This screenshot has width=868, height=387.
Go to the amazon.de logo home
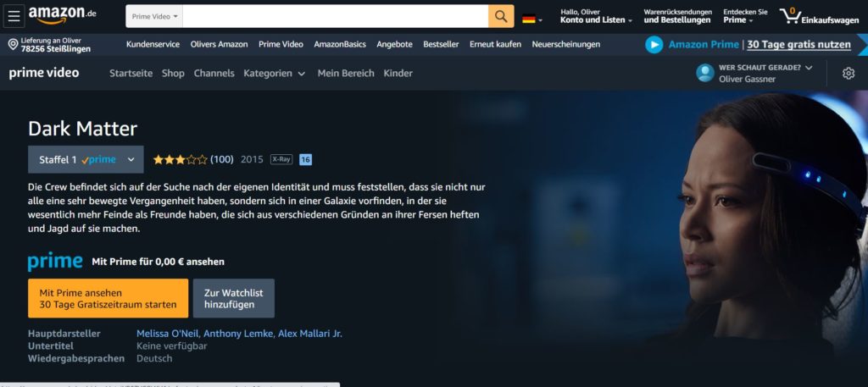click(62, 15)
